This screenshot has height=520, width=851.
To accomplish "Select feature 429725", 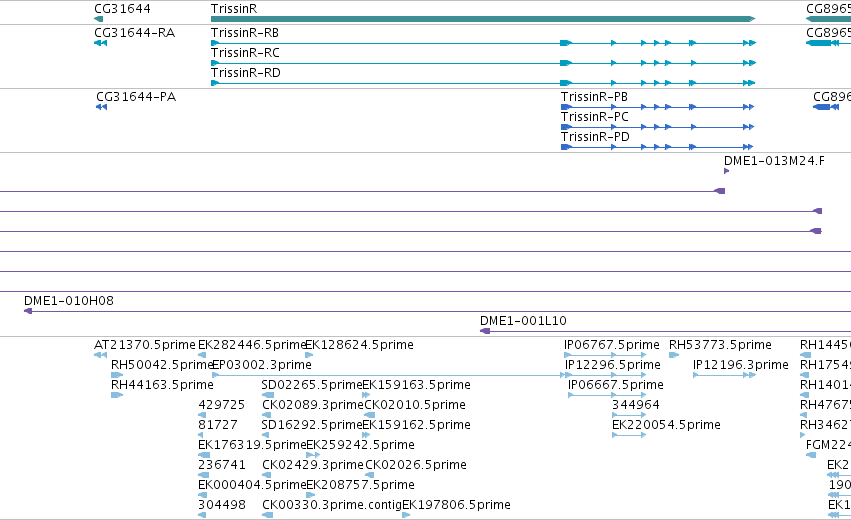I will point(221,405).
